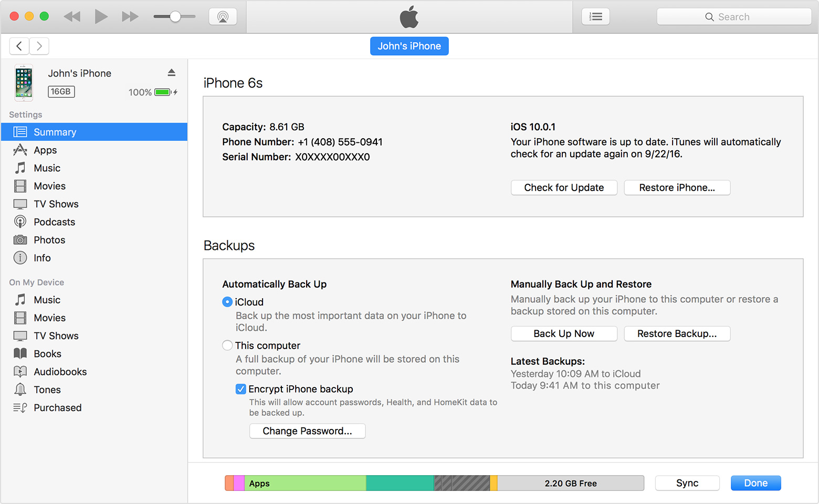Open the Info section

pos(41,258)
